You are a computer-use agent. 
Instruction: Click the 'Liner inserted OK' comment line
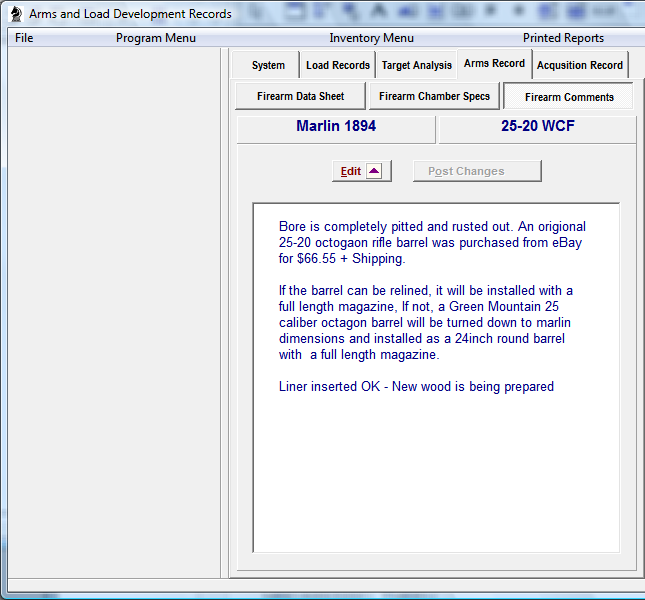pos(416,387)
